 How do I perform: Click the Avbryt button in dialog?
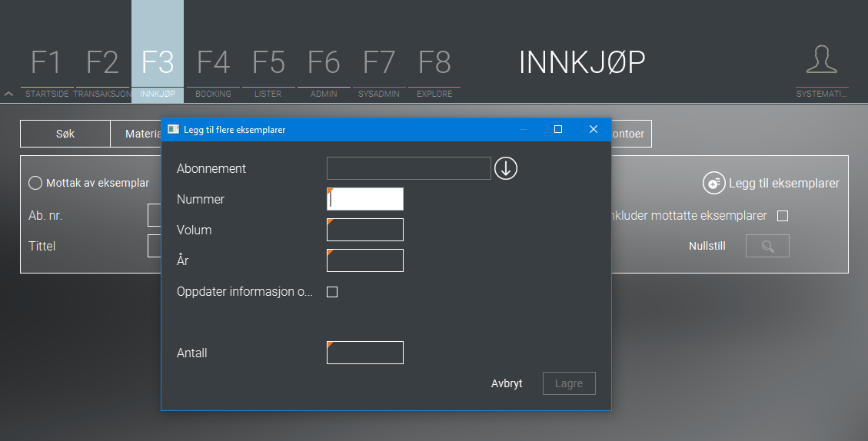coord(507,383)
